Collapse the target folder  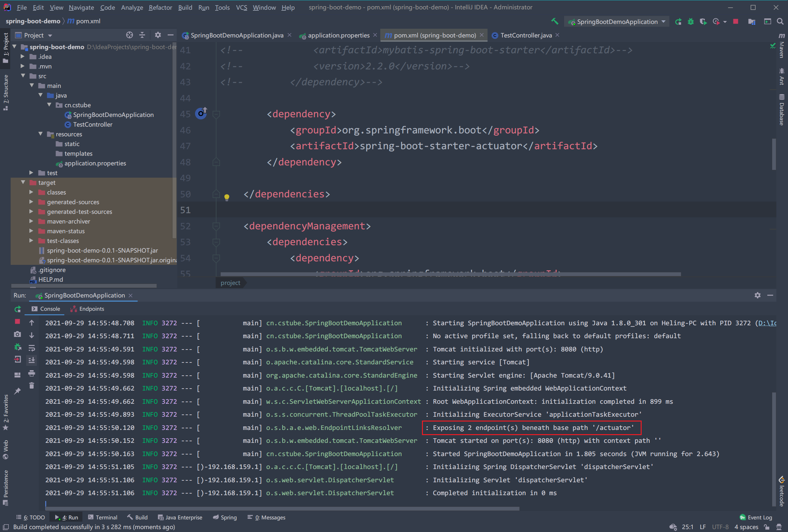23,183
